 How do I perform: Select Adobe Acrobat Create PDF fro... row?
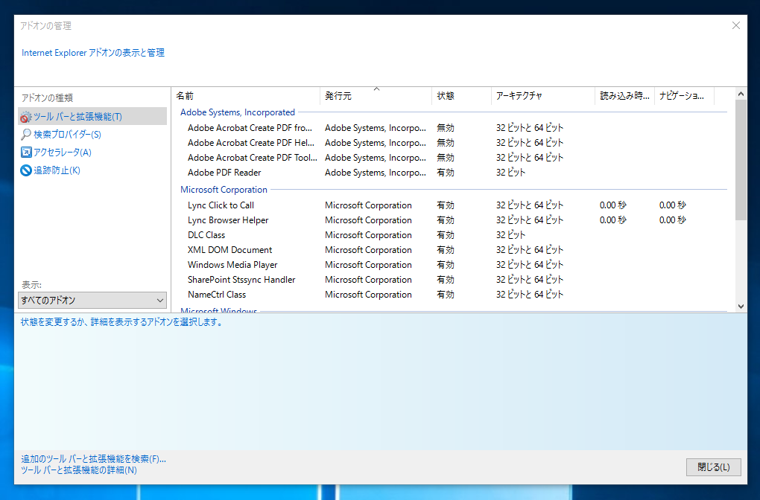pyautogui.click(x=453, y=128)
